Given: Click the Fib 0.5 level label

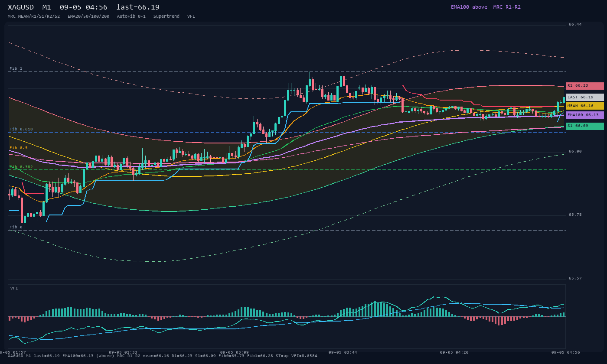Looking at the screenshot, I should click(19, 148).
